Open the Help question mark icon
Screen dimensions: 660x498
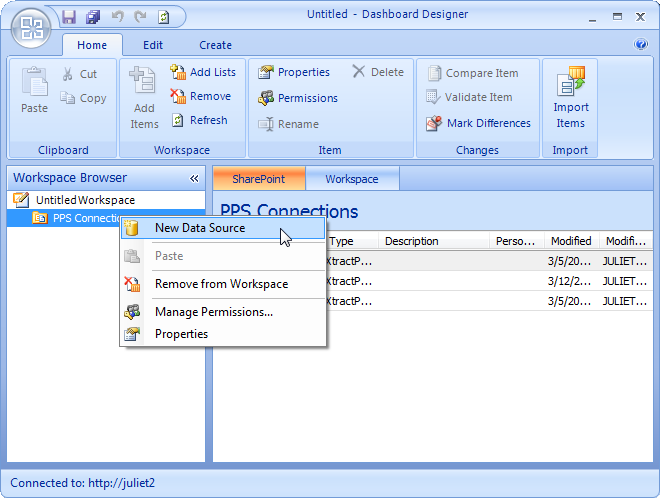[x=641, y=44]
